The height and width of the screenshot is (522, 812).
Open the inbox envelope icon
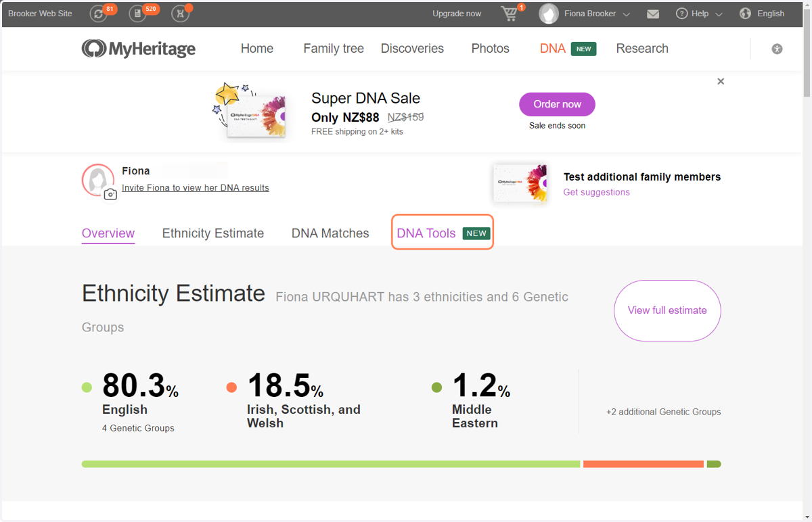[653, 14]
